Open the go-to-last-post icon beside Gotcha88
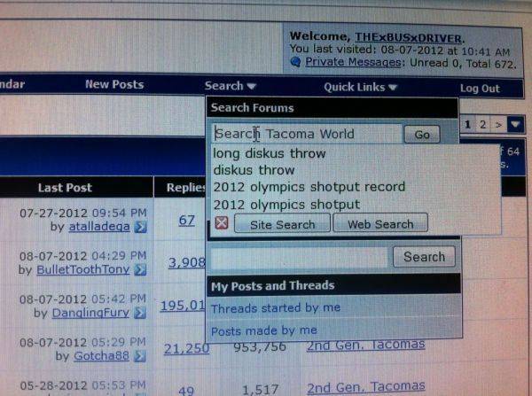532x396 pixels. [140, 356]
